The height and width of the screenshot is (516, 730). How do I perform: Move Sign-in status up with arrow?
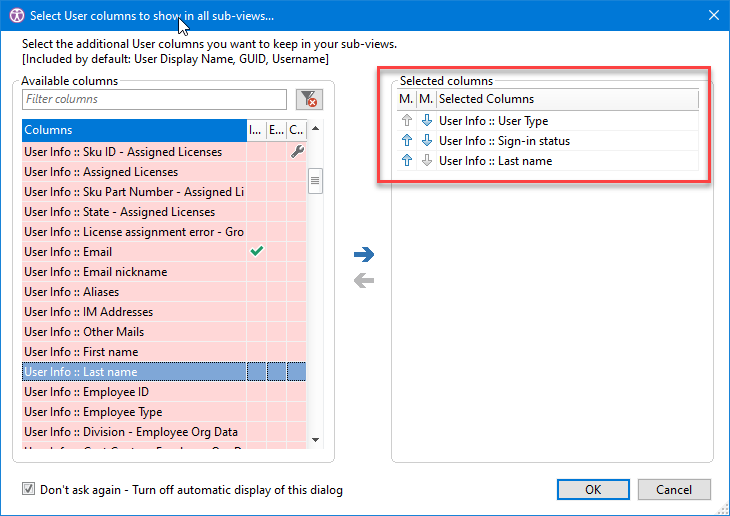point(407,141)
